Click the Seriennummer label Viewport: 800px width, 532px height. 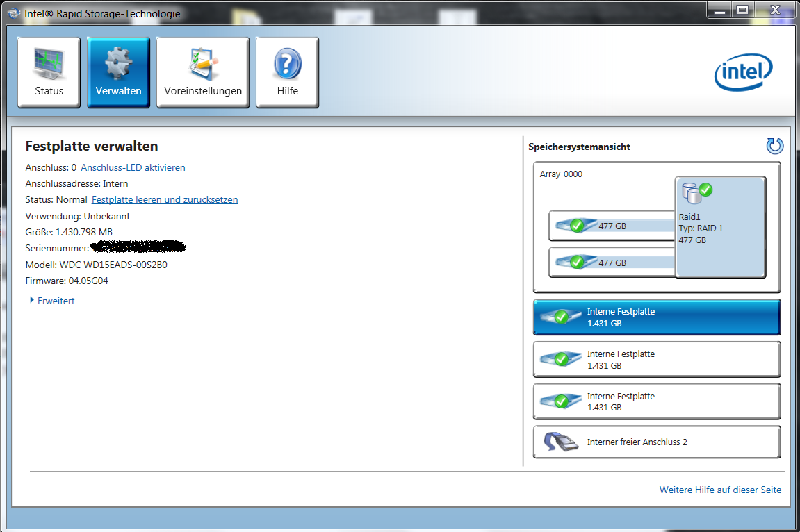pos(57,248)
